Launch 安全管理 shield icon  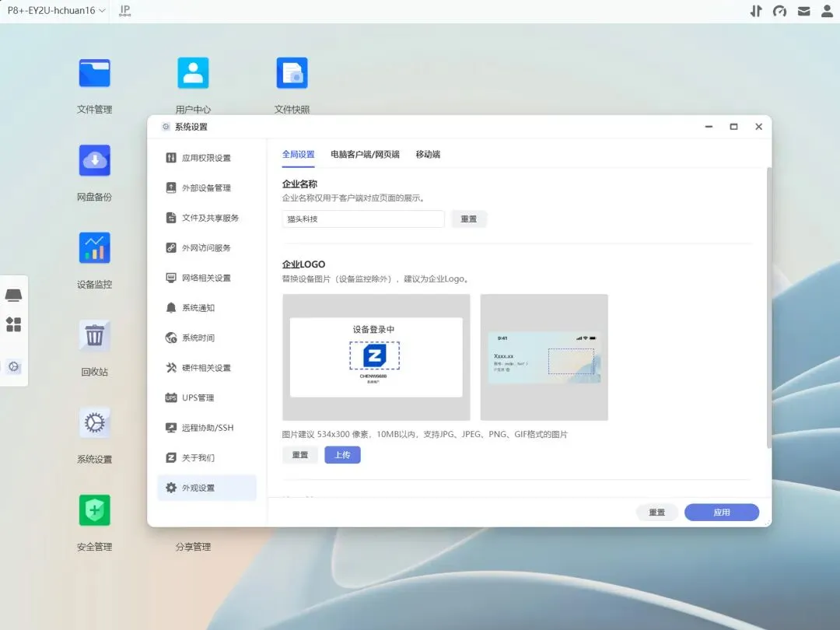[x=94, y=510]
